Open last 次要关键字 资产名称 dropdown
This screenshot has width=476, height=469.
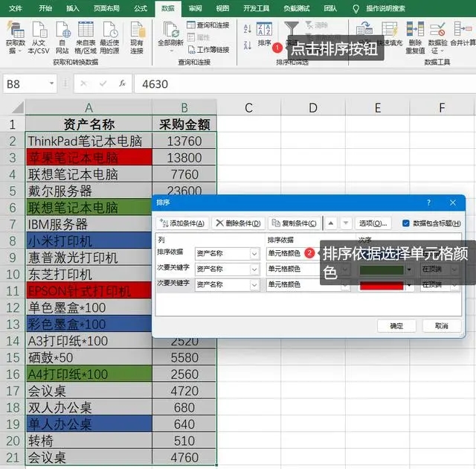(x=254, y=284)
